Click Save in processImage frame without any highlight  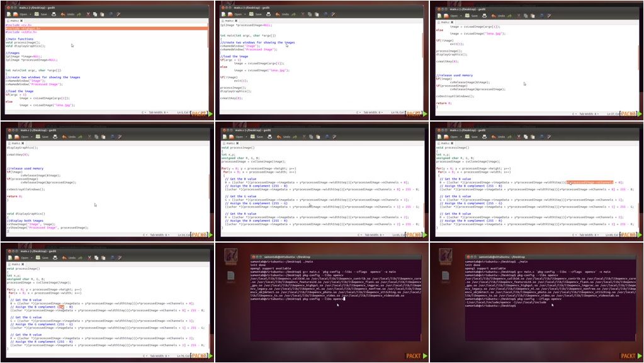coord(257,137)
